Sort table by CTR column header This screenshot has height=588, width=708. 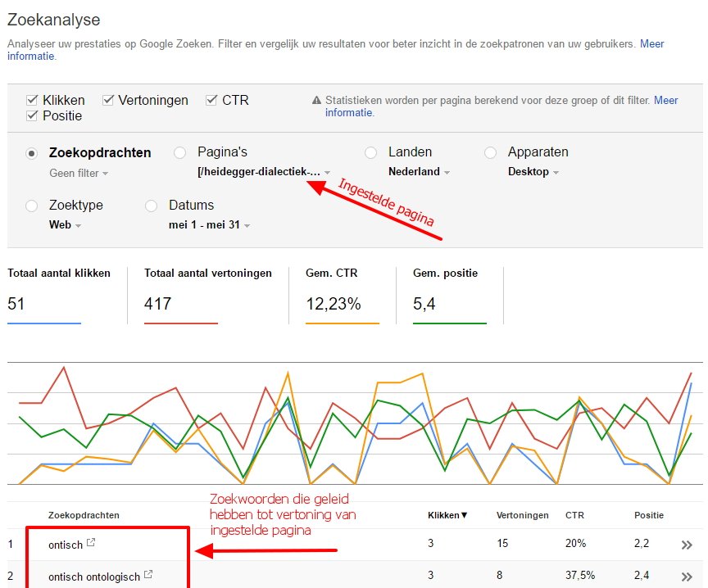coord(574,515)
